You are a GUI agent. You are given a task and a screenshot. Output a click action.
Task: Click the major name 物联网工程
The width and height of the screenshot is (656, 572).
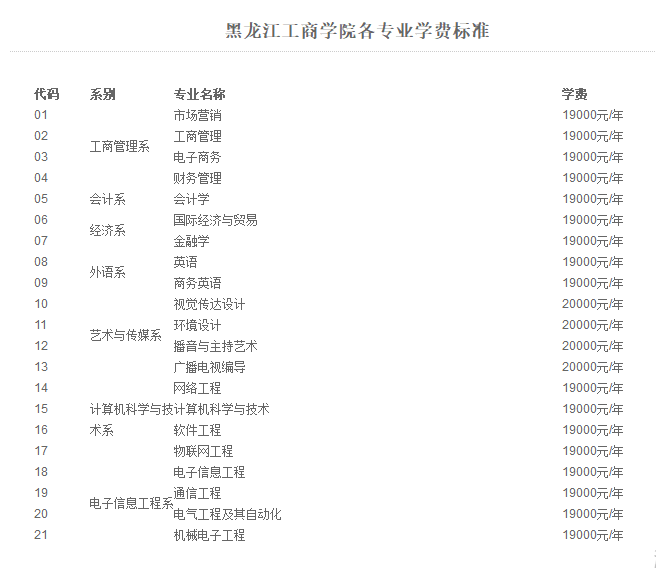[203, 451]
